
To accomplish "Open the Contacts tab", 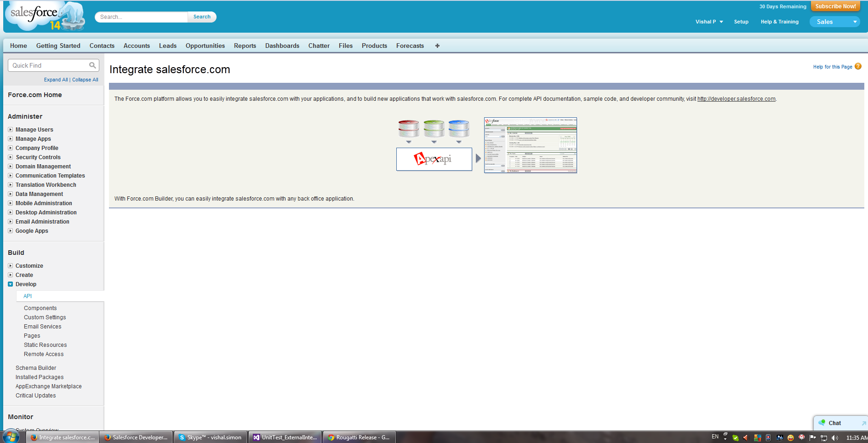I will [x=102, y=46].
